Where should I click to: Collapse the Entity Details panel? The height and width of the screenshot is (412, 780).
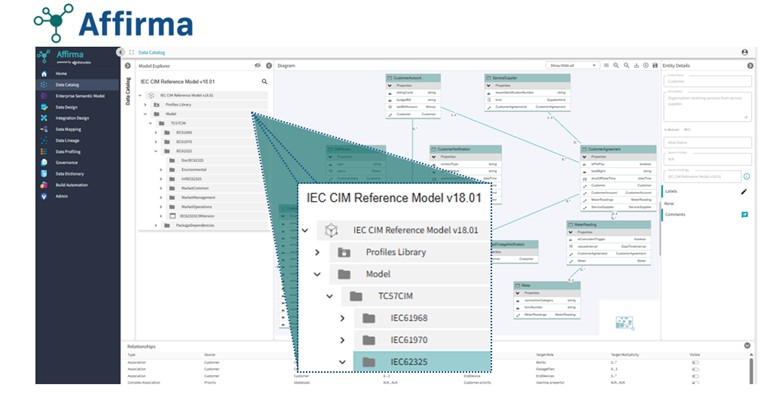click(750, 66)
